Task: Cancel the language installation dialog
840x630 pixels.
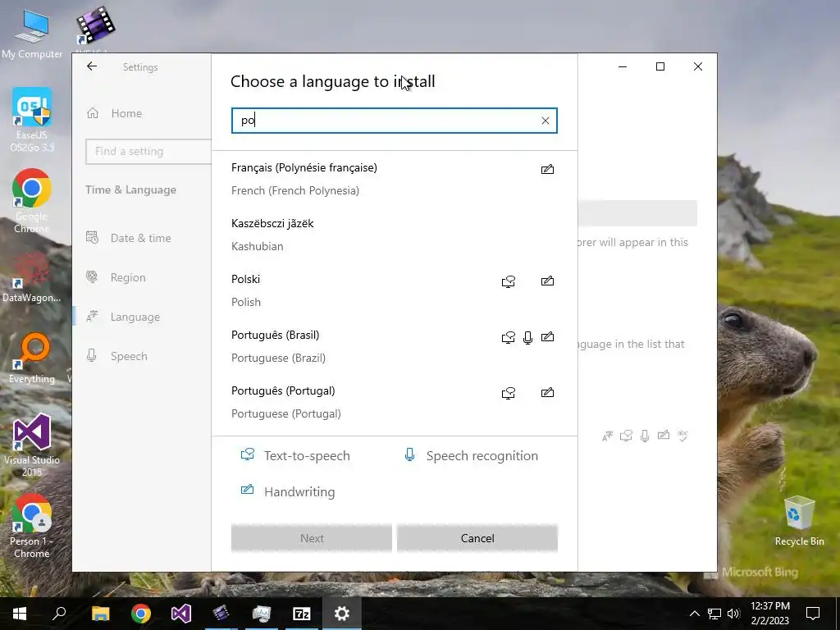Action: [477, 538]
